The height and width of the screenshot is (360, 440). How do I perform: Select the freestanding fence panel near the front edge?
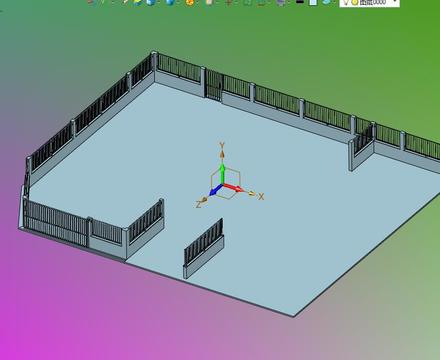[203, 248]
